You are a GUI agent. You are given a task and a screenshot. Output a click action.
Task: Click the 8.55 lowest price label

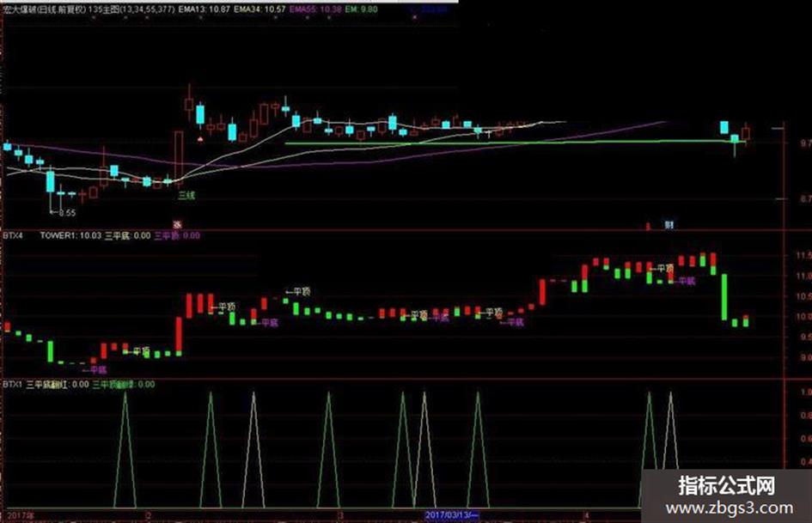pyautogui.click(x=67, y=213)
